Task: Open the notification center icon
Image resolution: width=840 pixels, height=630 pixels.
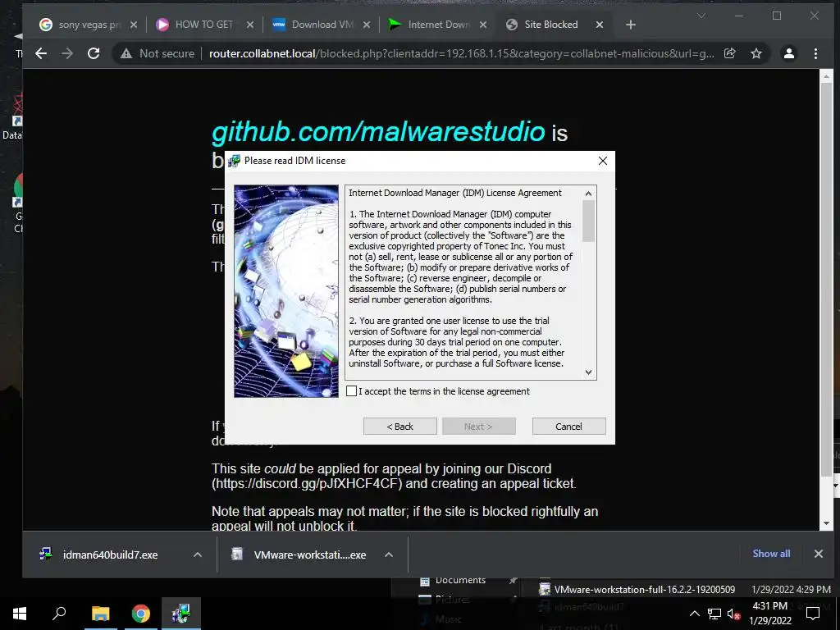Action: click(x=813, y=614)
